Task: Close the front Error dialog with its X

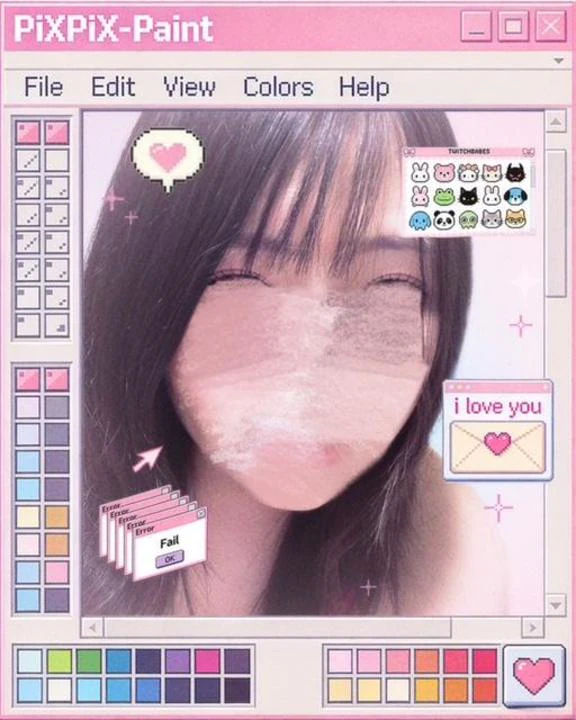Action: (x=201, y=515)
